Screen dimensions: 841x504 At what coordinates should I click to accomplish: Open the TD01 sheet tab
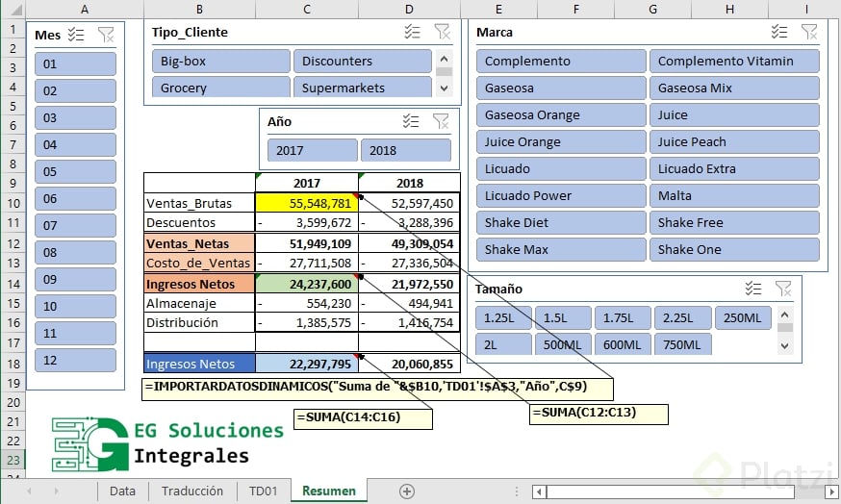click(x=263, y=491)
